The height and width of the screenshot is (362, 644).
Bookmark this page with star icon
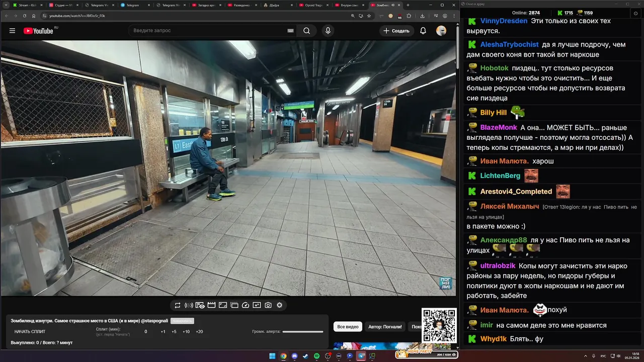point(369,16)
